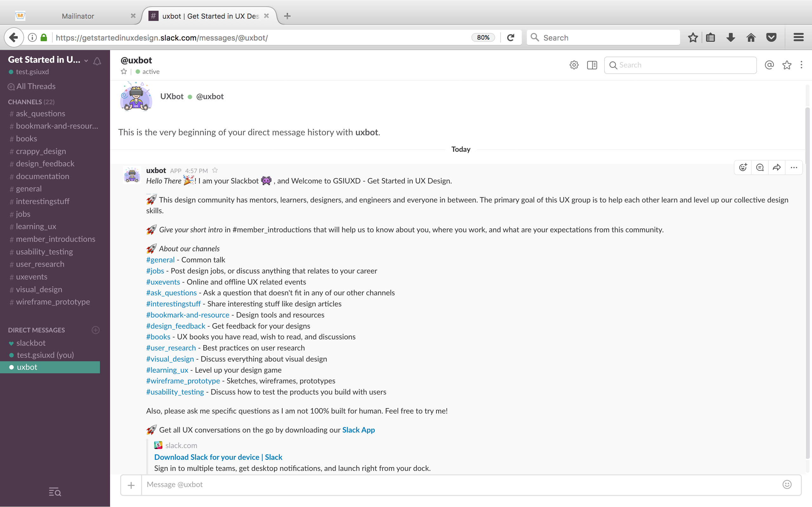Viewport: 812px width, 507px height.
Task: Toggle the details pane icon
Action: (592, 65)
